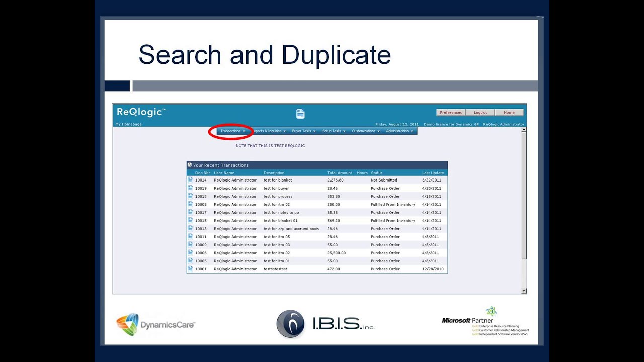Sort by the Doc Nbr column header
Screen dimensions: 644x362
[x=203, y=173]
